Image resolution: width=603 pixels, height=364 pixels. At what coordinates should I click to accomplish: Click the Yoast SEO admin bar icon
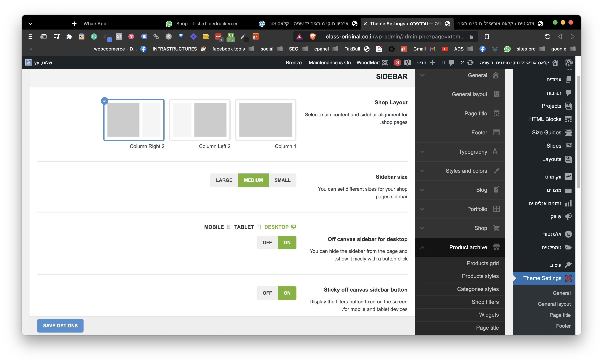pos(407,63)
